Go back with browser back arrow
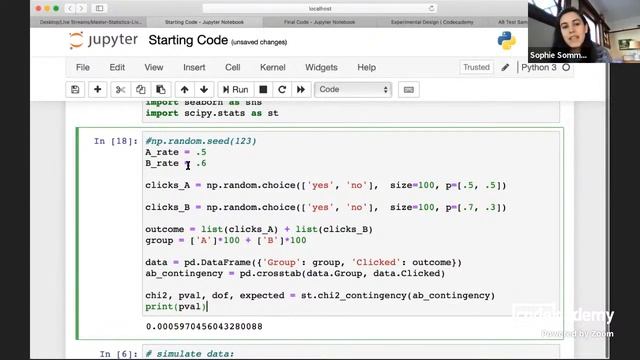 coord(70,8)
